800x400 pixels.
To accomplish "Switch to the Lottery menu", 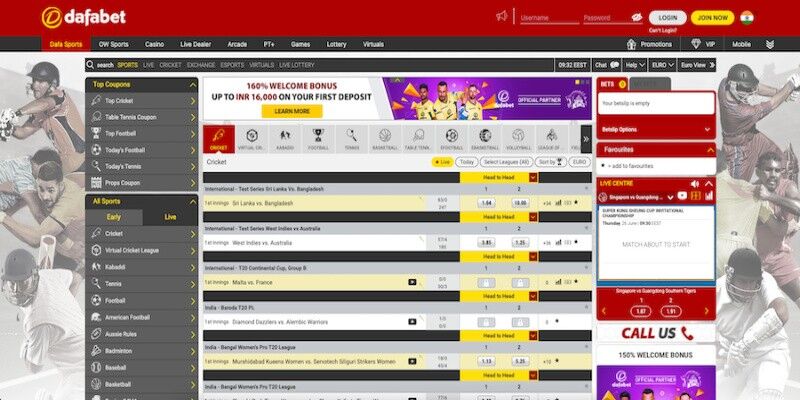I will coord(336,44).
